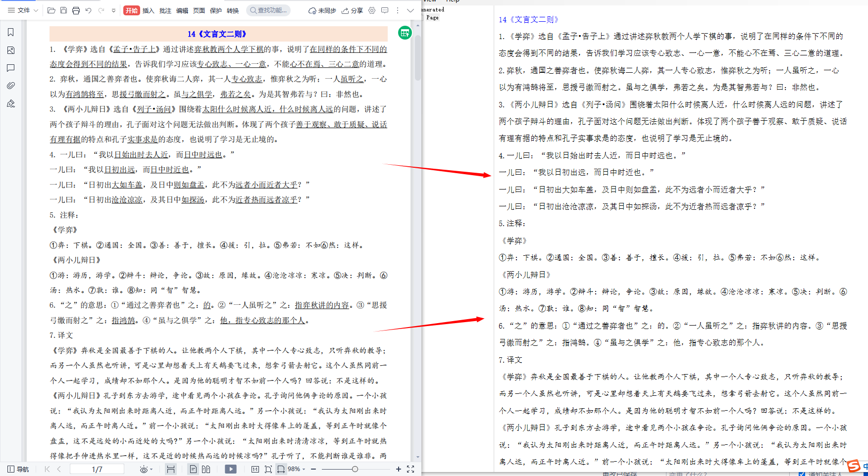Open the comments panel icon in left sidebar
Image resolution: width=868 pixels, height=476 pixels.
[11, 68]
